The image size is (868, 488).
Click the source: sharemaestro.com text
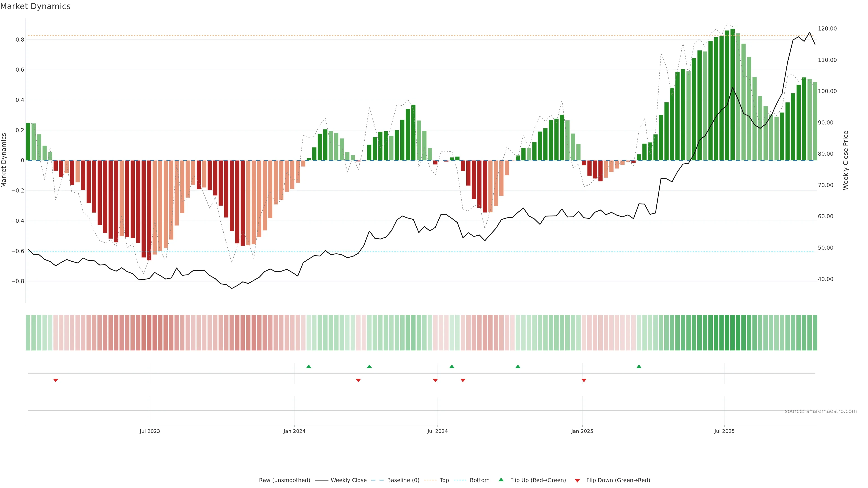click(x=821, y=411)
